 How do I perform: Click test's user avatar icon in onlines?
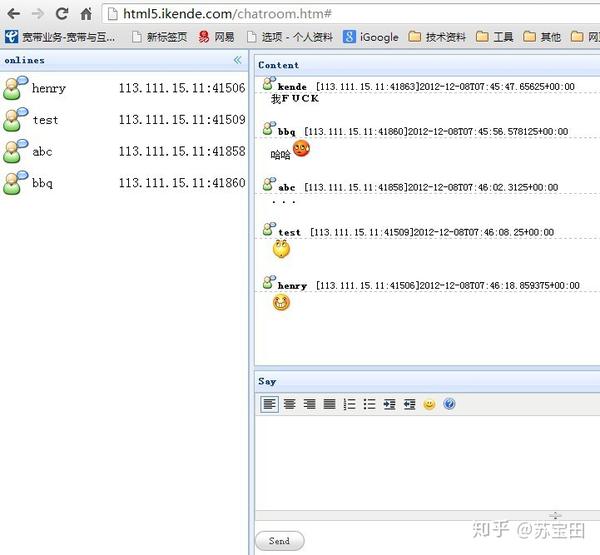pos(15,120)
